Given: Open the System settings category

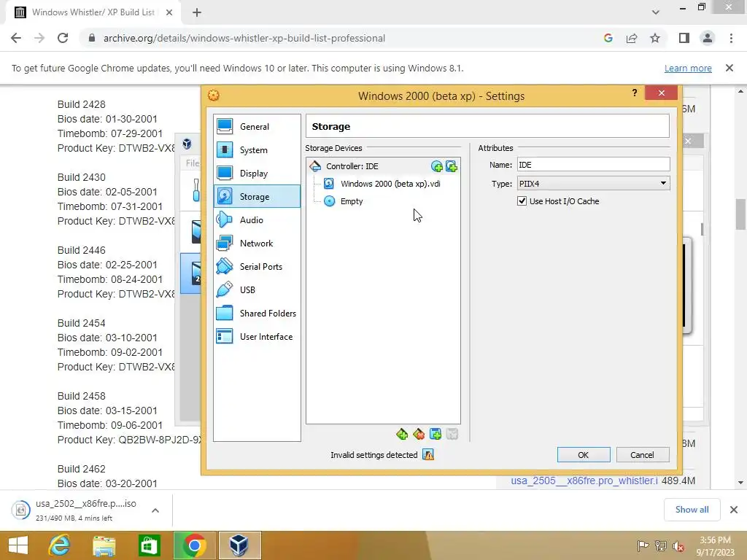Looking at the screenshot, I should point(257,150).
